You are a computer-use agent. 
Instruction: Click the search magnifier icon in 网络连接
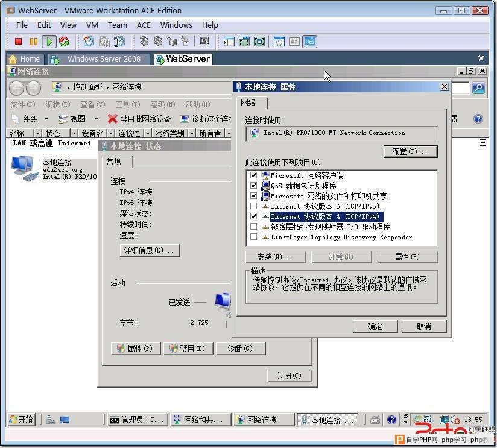[x=478, y=88]
